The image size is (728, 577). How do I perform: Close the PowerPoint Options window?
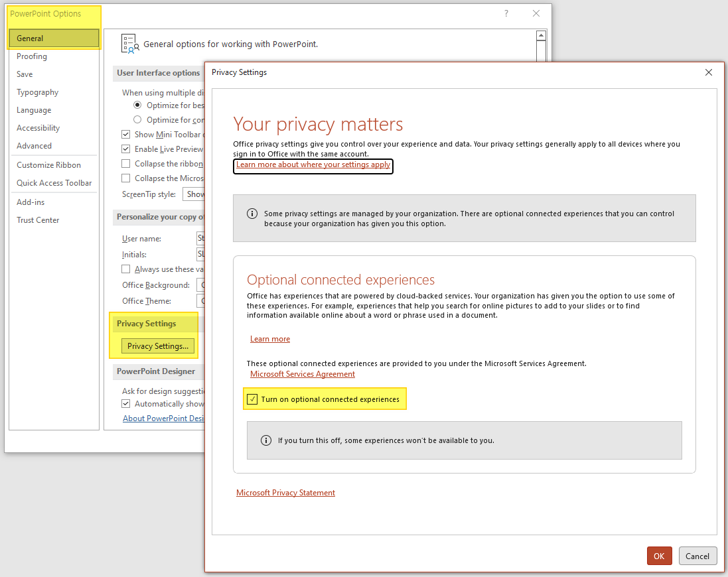click(536, 13)
